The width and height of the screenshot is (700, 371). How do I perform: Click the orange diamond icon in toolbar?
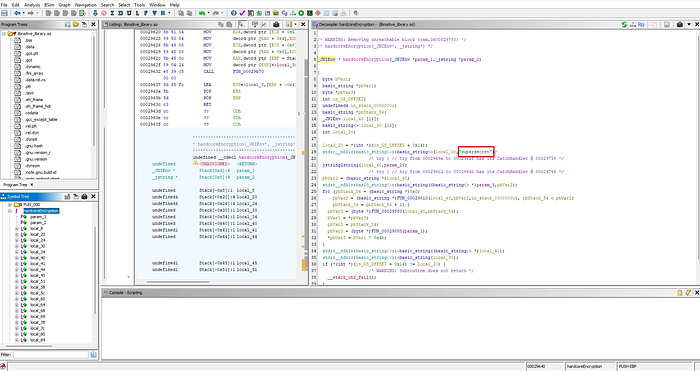coord(318,13)
